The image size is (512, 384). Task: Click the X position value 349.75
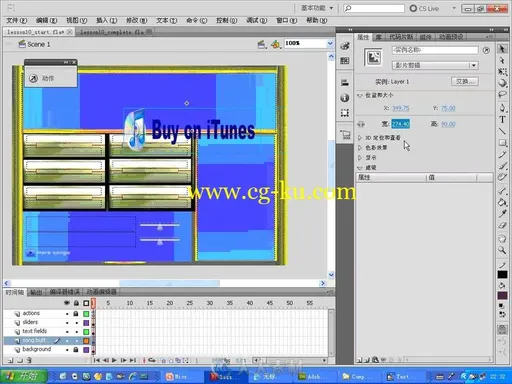pyautogui.click(x=400, y=108)
